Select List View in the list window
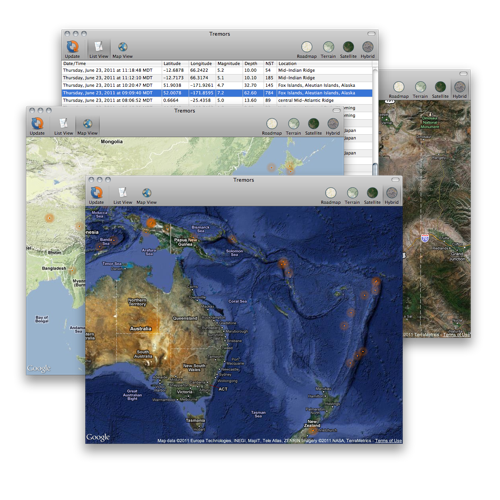Screen dimensions: 500x500 99,49
